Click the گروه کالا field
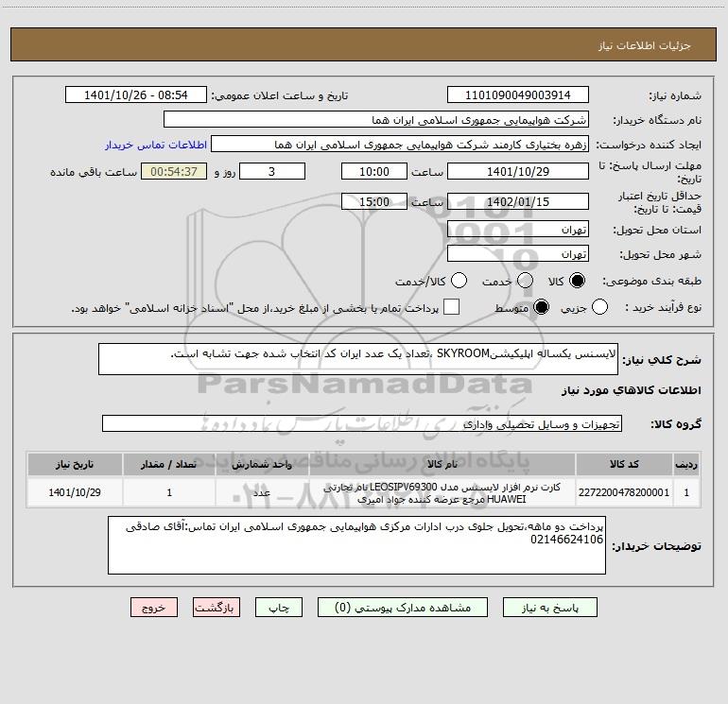728x704 pixels. 362,423
